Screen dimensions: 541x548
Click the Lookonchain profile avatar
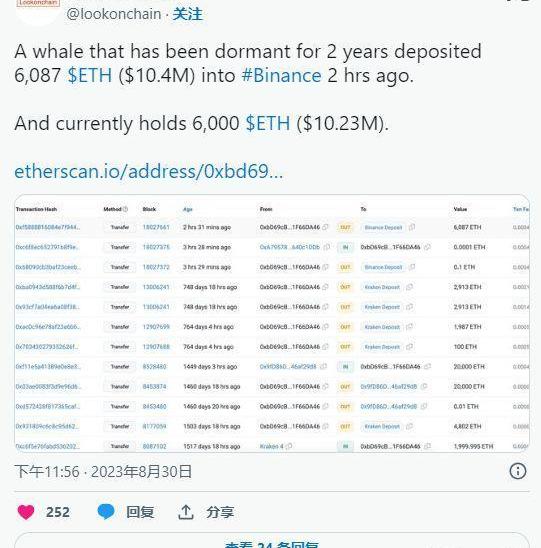(x=38, y=10)
